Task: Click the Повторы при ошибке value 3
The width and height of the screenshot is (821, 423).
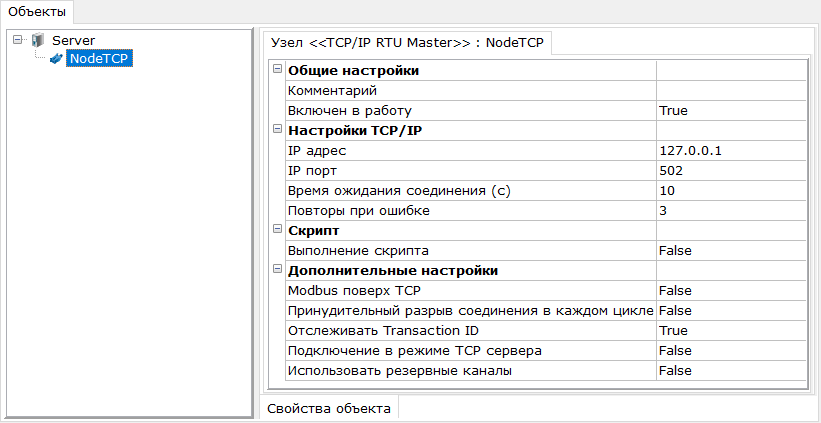Action: click(731, 210)
